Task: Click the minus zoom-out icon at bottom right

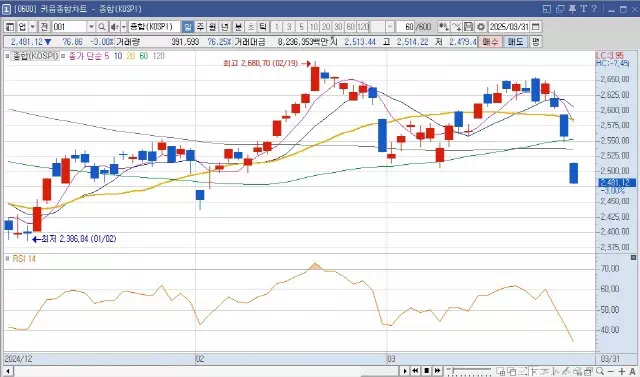Action: point(611,371)
